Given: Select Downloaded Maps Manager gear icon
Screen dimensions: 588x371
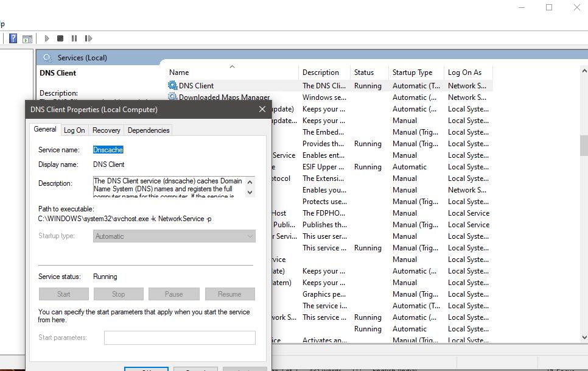Looking at the screenshot, I should pos(172,96).
